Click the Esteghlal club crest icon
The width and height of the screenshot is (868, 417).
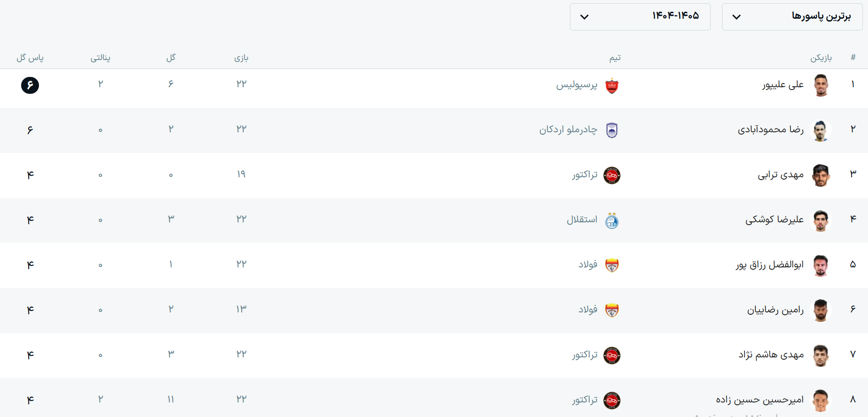(612, 220)
